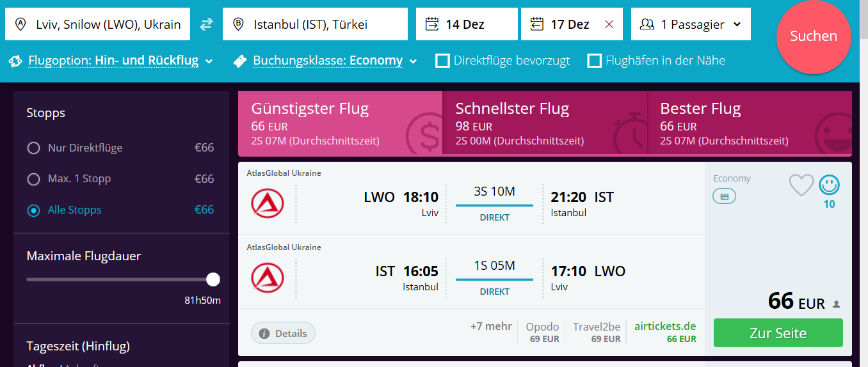The image size is (868, 367).
Task: Swap origin and destination airports icon
Action: click(x=206, y=24)
